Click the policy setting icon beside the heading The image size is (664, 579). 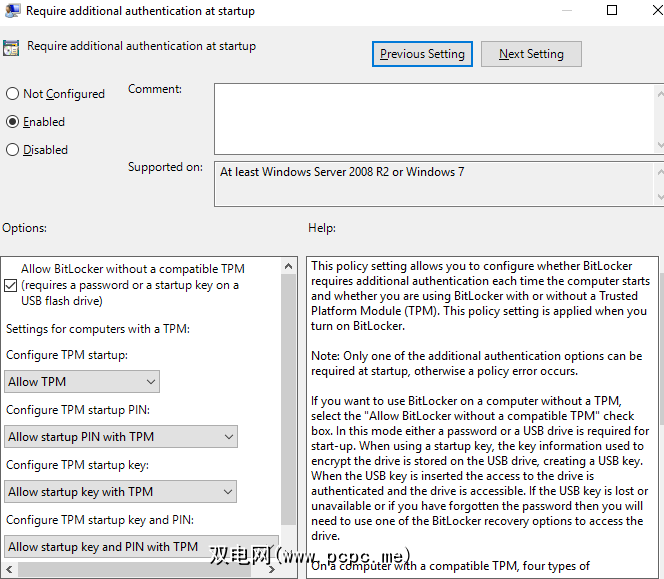coord(11,47)
